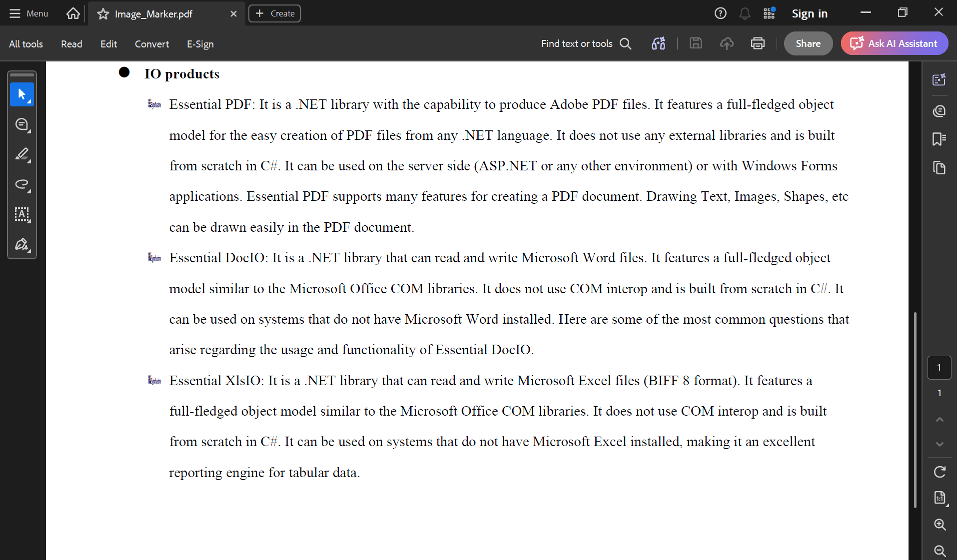
Task: Click Ask AI Assistant button
Action: coord(895,43)
